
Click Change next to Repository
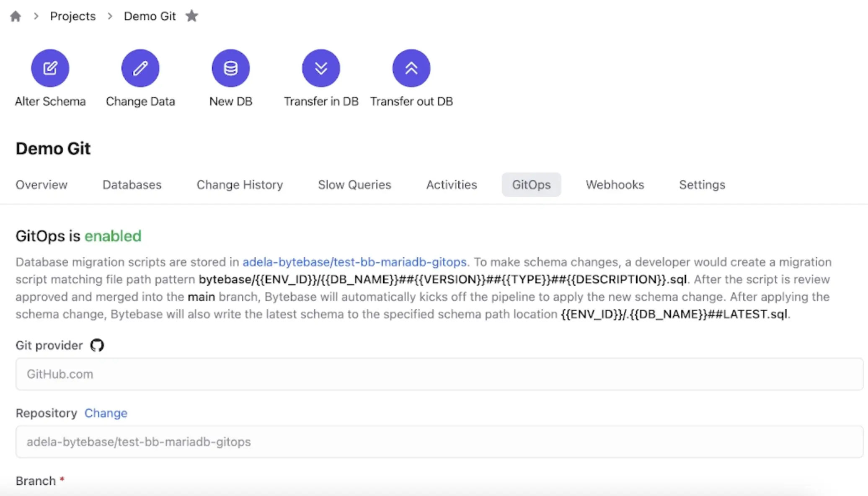tap(106, 413)
